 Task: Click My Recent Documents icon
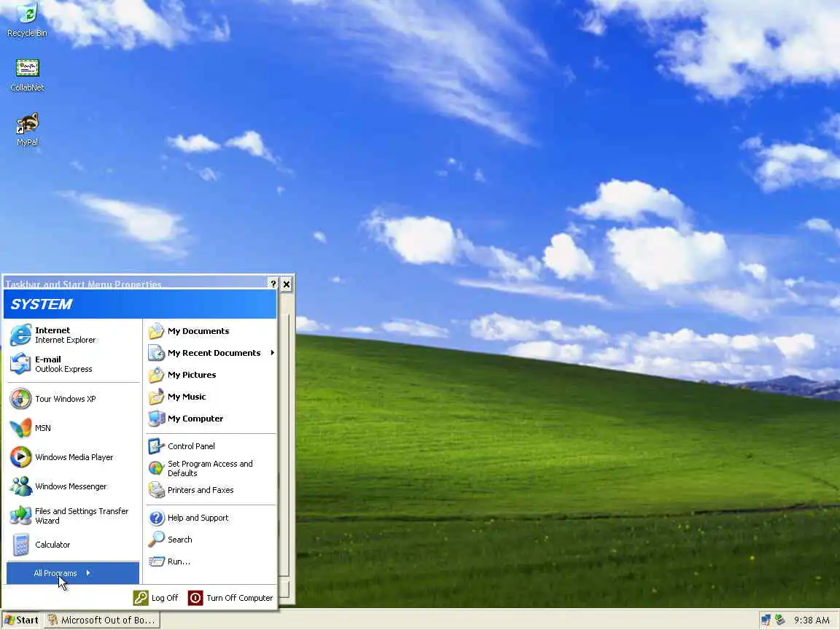(x=156, y=352)
